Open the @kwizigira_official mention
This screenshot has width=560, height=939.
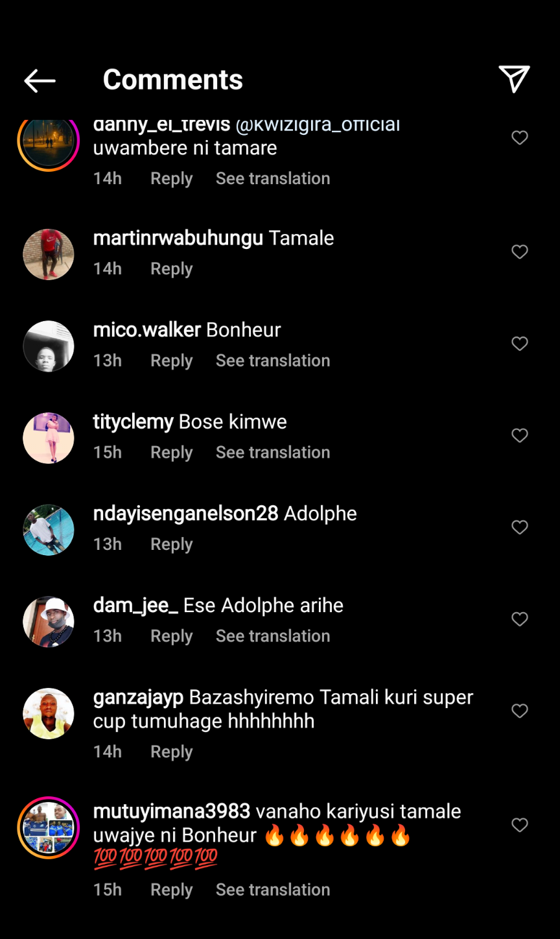pyautogui.click(x=318, y=125)
